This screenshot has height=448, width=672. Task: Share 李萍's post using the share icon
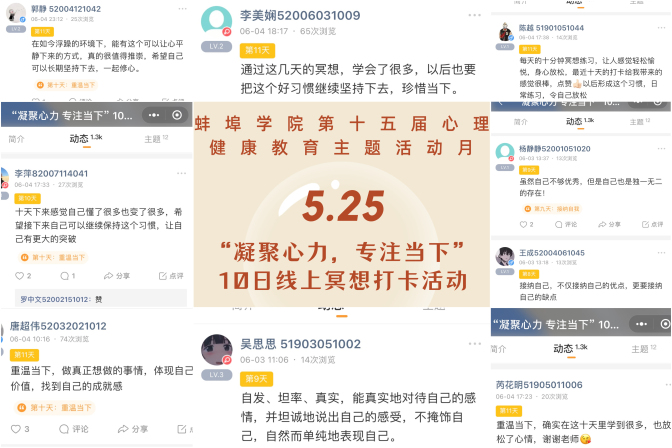tap(117, 276)
